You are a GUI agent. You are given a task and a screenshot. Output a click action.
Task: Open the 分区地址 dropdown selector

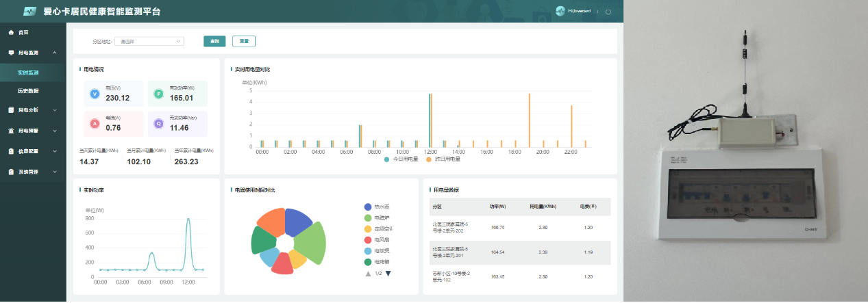click(x=149, y=41)
